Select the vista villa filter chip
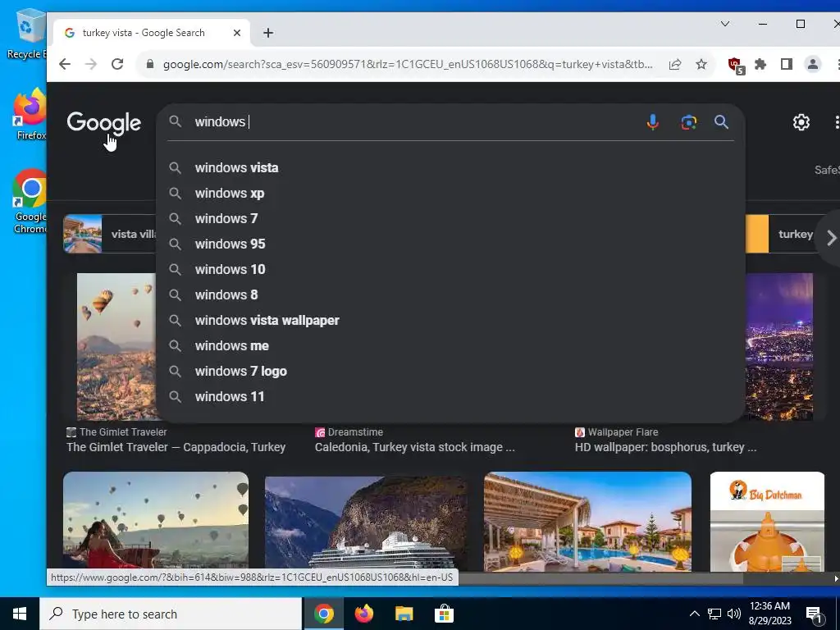The width and height of the screenshot is (840, 630). tap(110, 234)
